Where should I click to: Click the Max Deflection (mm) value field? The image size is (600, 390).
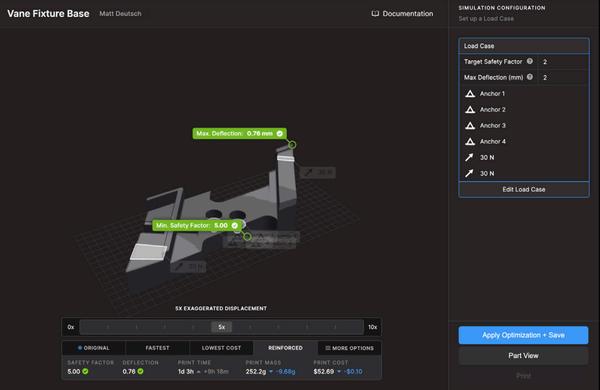563,77
